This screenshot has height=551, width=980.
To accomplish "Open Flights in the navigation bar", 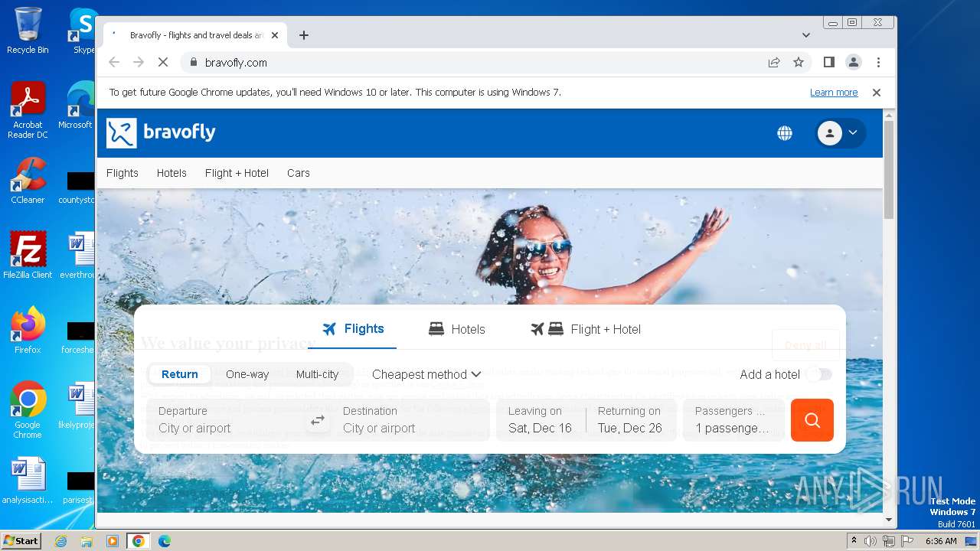I will 122,173.
